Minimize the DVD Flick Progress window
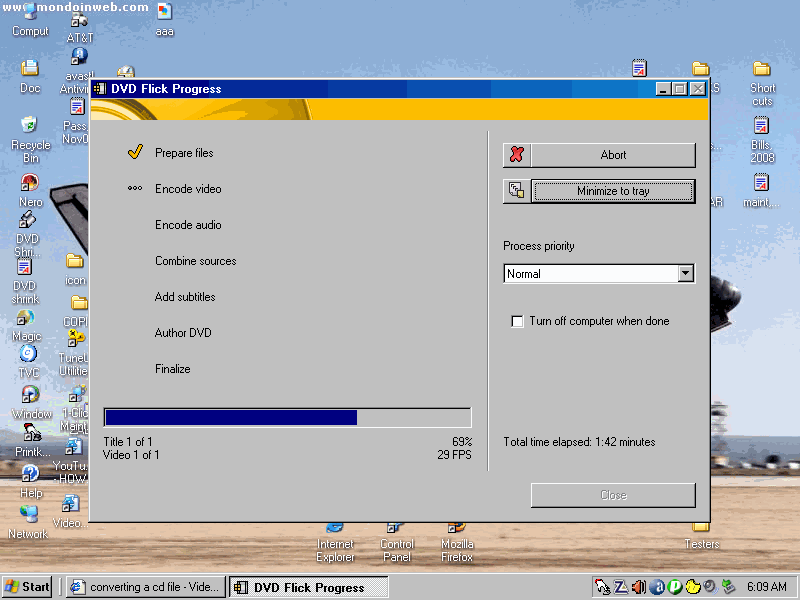The height and width of the screenshot is (600, 800). [x=663, y=89]
